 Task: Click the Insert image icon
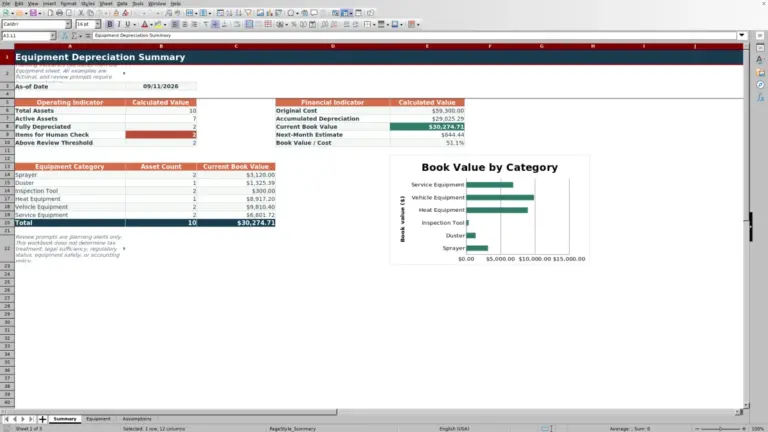point(260,13)
